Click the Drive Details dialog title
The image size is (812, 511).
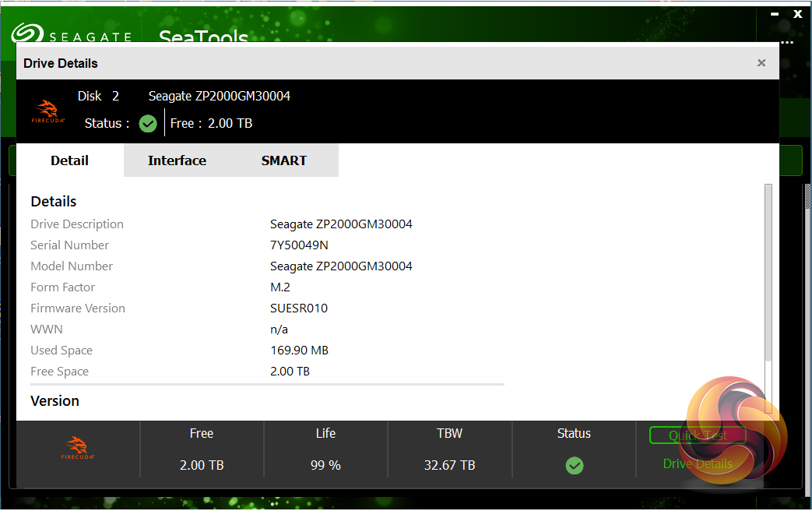pyautogui.click(x=61, y=63)
